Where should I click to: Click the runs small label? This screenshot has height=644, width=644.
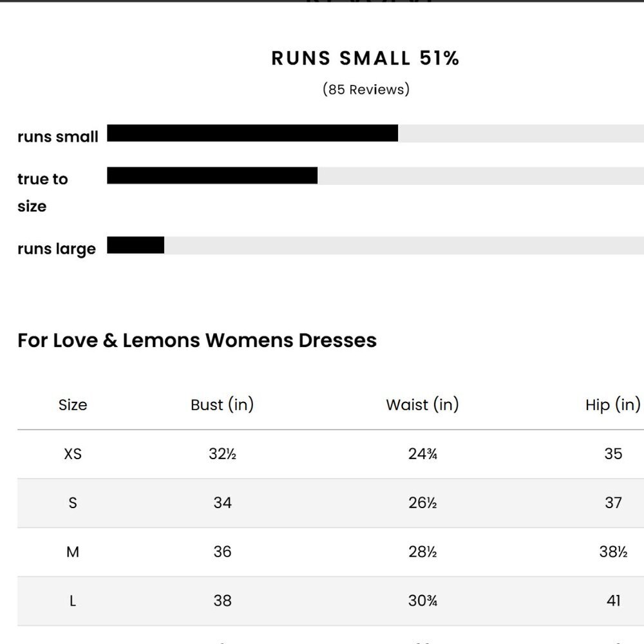(58, 137)
